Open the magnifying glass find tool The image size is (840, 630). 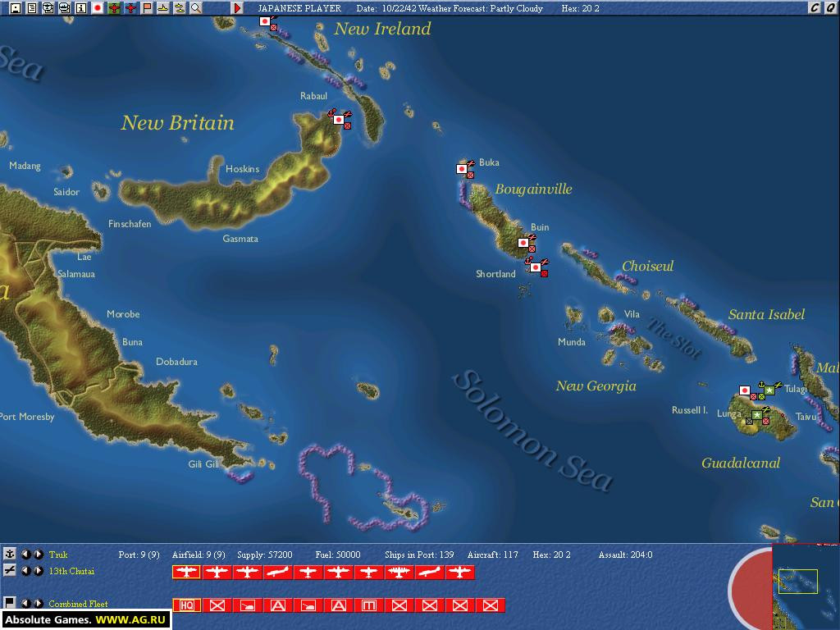click(196, 8)
